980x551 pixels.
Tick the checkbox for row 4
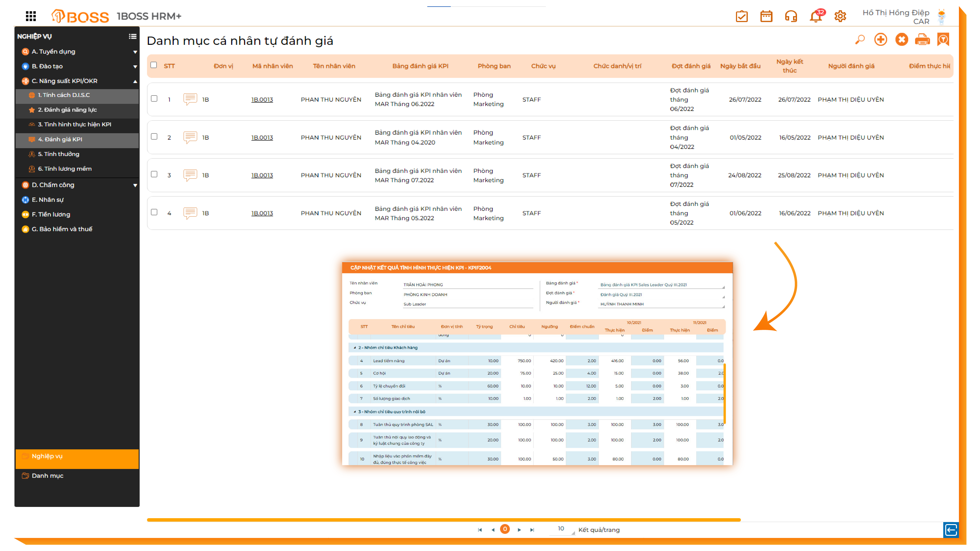(x=154, y=212)
